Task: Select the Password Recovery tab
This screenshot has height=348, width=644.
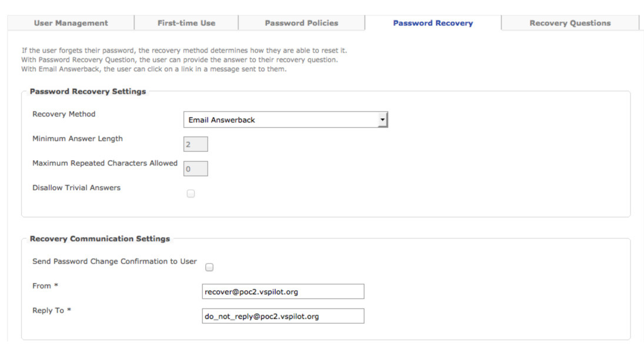Action: [433, 23]
